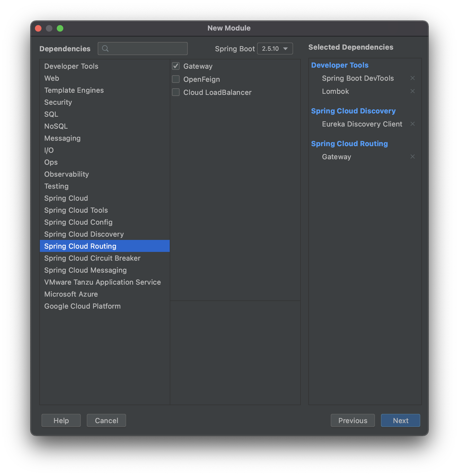Select the Messaging category
459x476 pixels.
pos(105,138)
